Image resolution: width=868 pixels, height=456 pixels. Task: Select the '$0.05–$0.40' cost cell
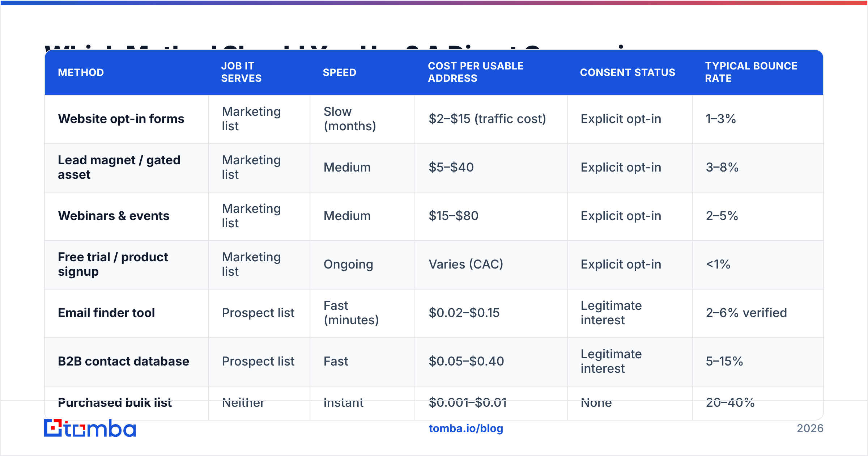pyautogui.click(x=491, y=362)
